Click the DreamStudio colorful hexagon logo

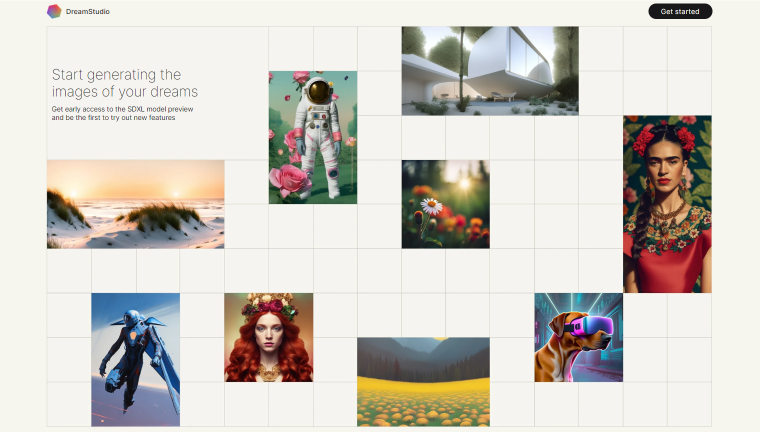pos(54,11)
